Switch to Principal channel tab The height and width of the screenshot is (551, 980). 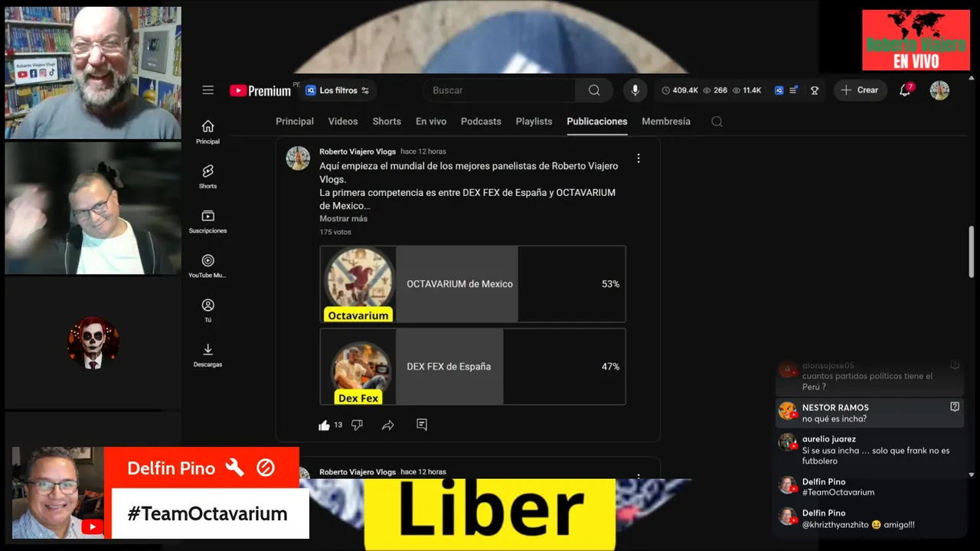(295, 122)
